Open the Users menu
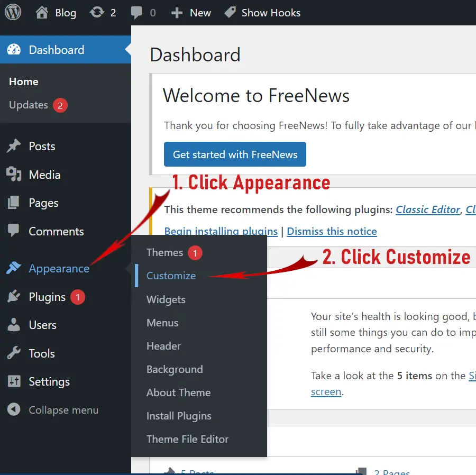 pyautogui.click(x=42, y=325)
